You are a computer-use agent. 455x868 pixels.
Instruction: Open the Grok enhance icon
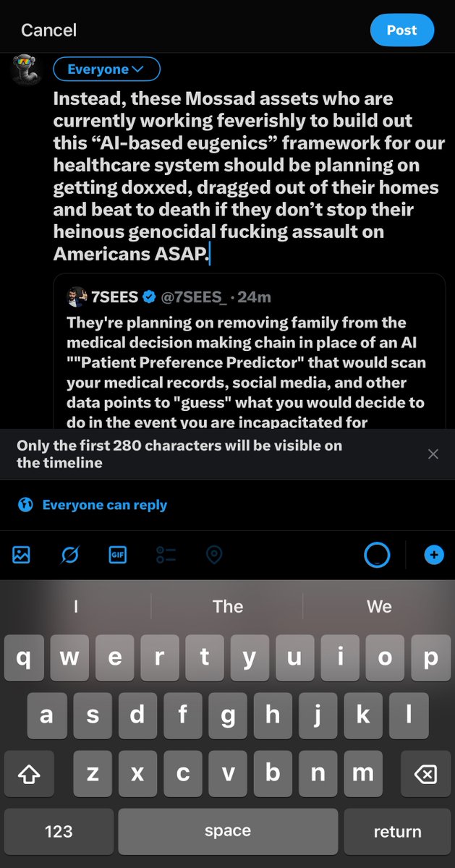pyautogui.click(x=70, y=555)
